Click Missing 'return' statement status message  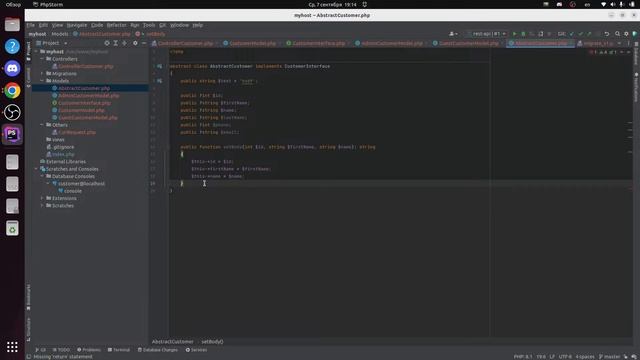click(63, 357)
